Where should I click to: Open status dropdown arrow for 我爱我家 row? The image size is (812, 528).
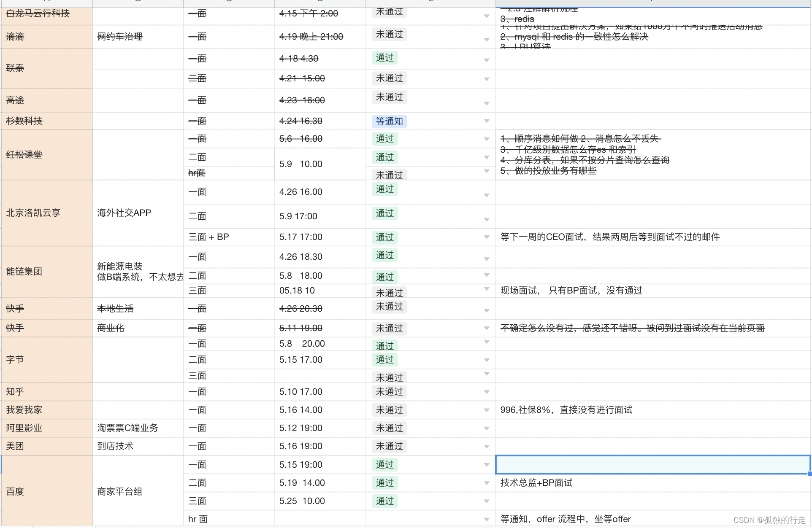point(487,410)
